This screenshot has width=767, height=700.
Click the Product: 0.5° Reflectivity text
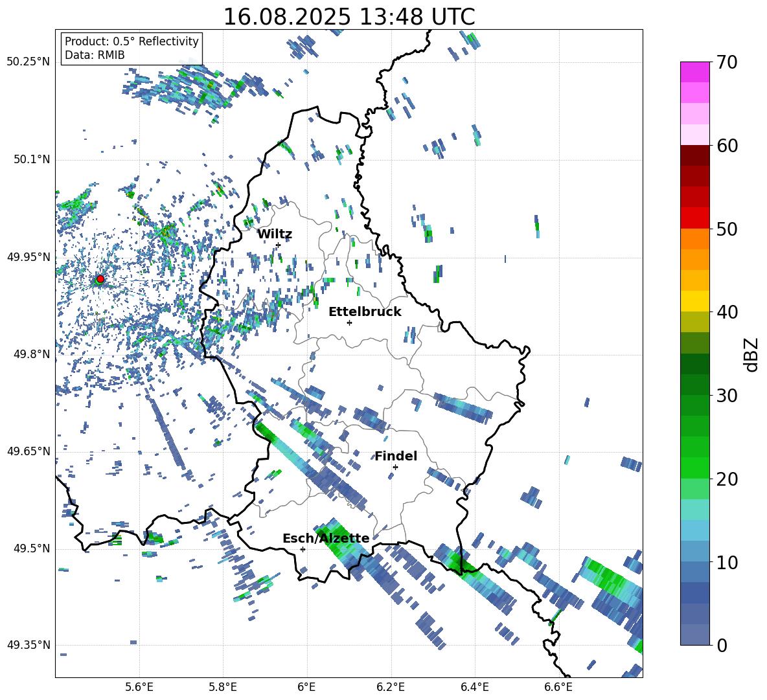[x=132, y=41]
